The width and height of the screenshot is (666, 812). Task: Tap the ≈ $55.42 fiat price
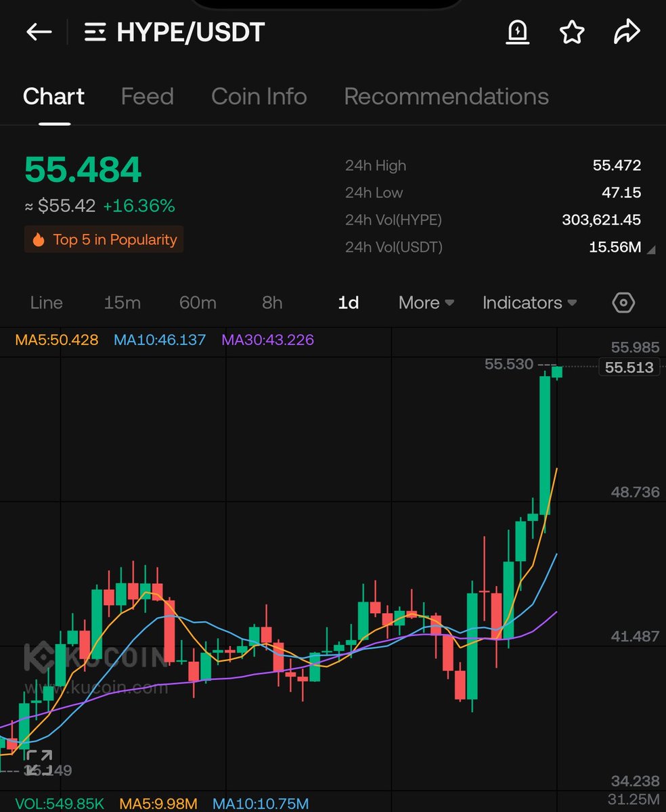coord(60,205)
